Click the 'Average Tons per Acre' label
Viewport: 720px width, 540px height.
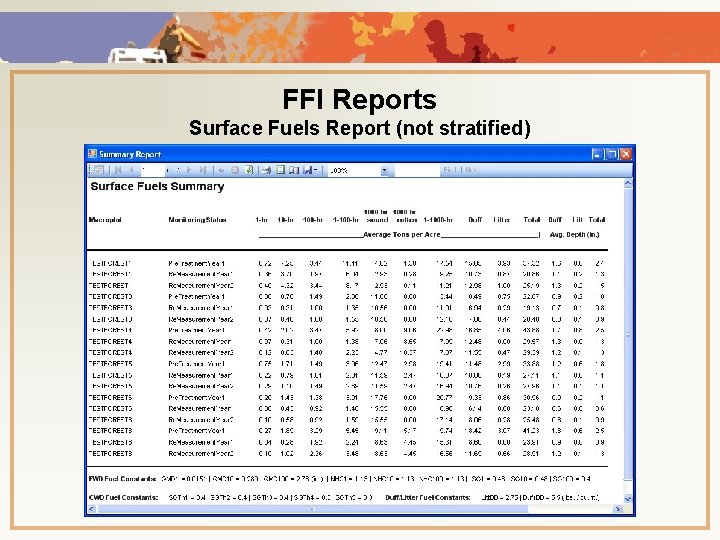click(402, 235)
